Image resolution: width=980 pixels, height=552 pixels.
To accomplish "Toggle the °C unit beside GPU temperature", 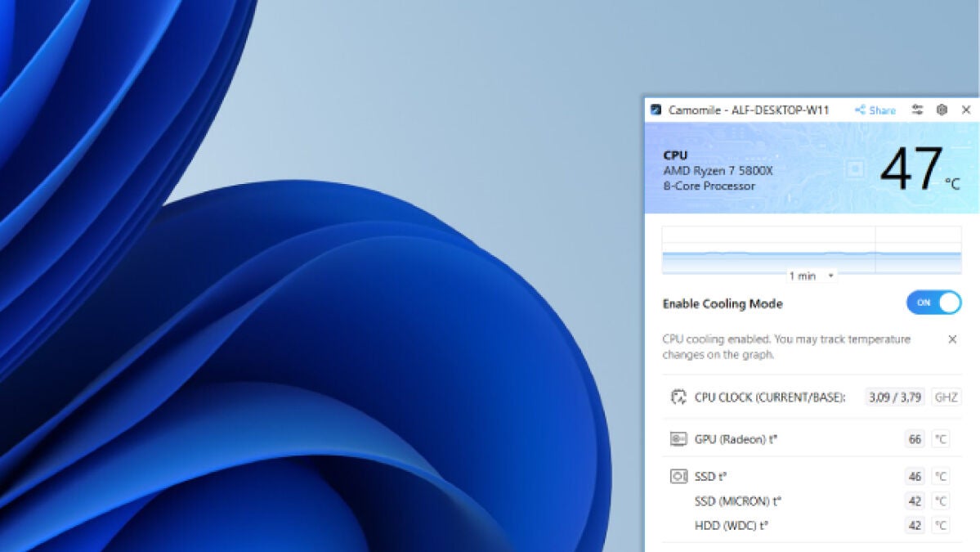I will (941, 439).
